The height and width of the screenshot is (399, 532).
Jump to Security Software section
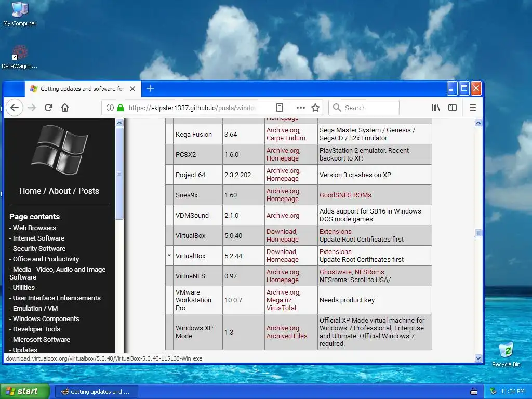point(39,248)
